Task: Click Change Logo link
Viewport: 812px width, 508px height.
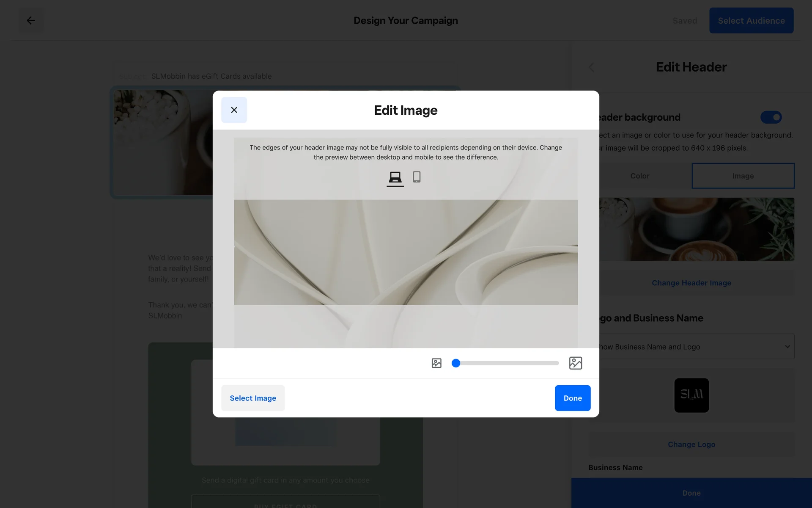Action: [x=691, y=444]
